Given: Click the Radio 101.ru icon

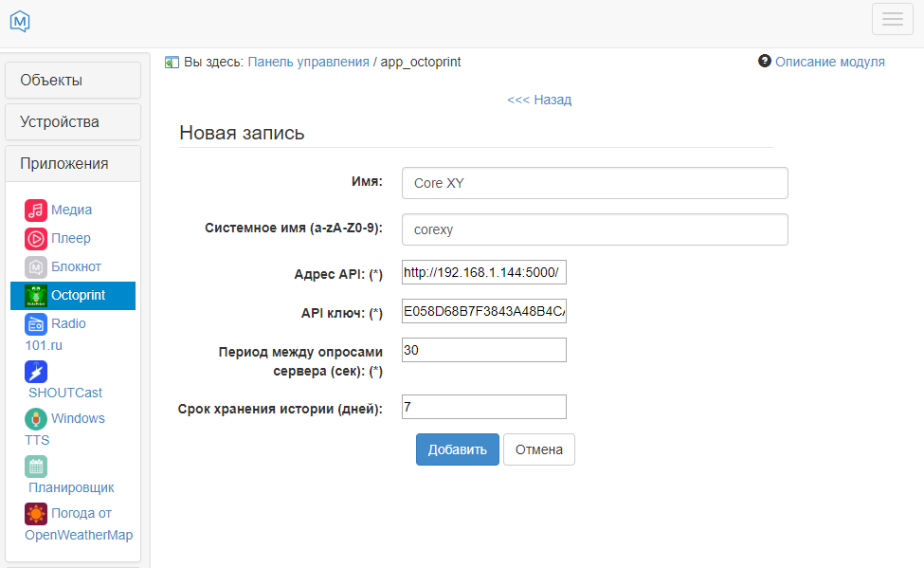Looking at the screenshot, I should [x=36, y=323].
